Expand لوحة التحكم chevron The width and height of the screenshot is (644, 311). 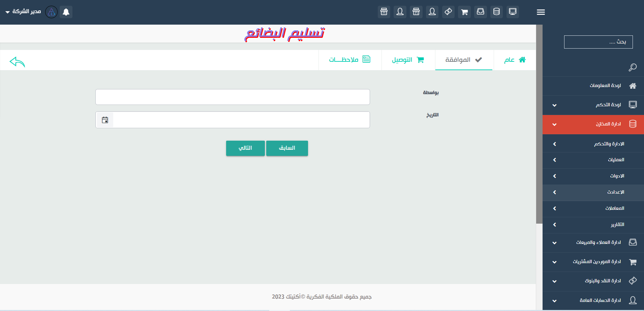point(554,105)
